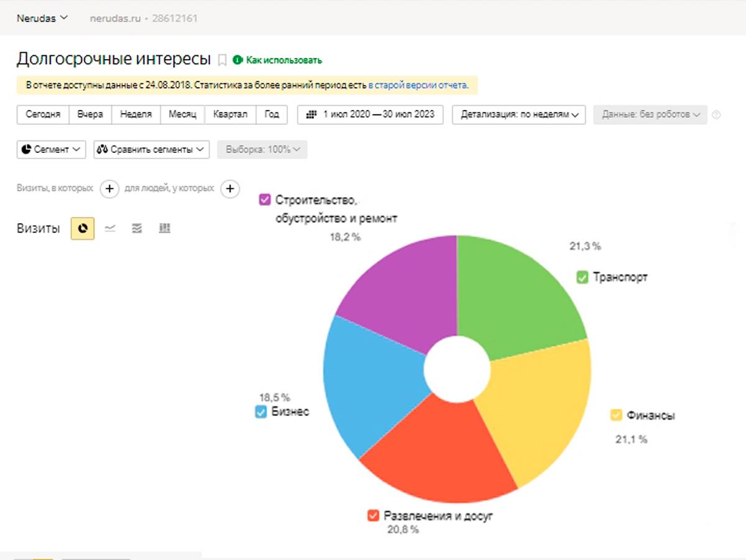Expand the Сравнить сегменты dropdown
The image size is (746, 560).
click(151, 150)
